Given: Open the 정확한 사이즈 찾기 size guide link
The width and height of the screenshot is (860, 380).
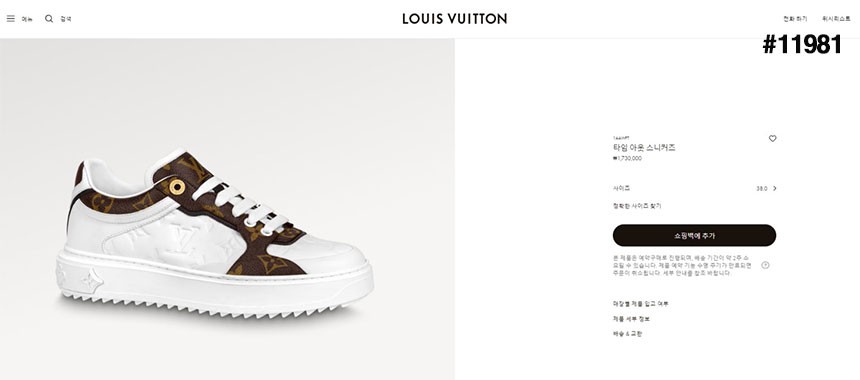Looking at the screenshot, I should (x=637, y=206).
